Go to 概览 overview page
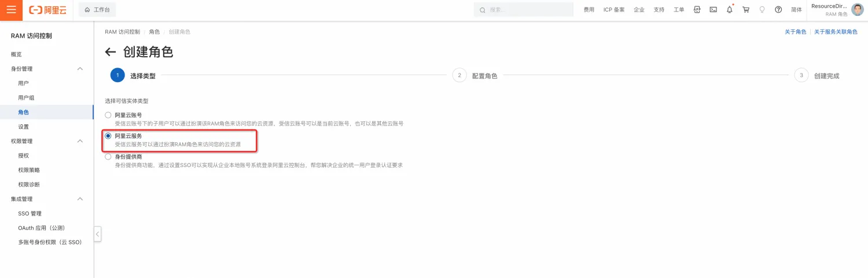This screenshot has width=868, height=278. tap(16, 54)
